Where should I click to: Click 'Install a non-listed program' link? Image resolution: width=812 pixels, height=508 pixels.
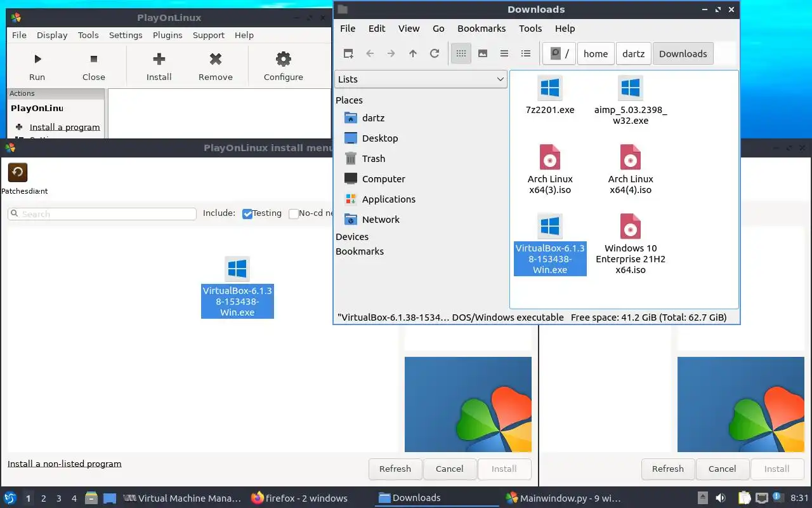65,464
